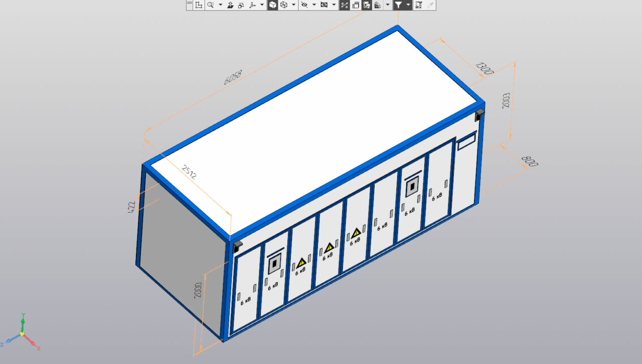Click the view orientation axes icon

click(252, 5)
